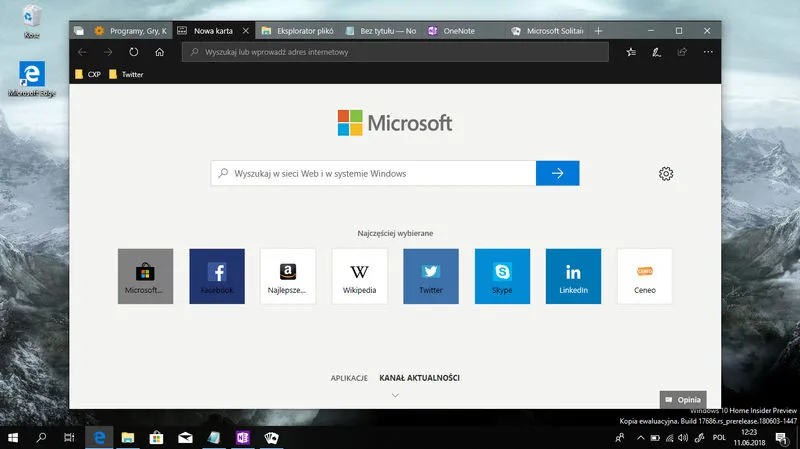Select Kosz recycle bin desktop icon
Viewport: 800px width, 449px height.
(32, 21)
